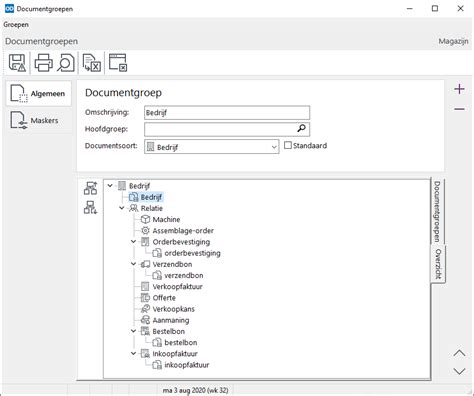Click the Omschrijving input field
Viewport: 474px width, 396px height.
pyautogui.click(x=227, y=113)
